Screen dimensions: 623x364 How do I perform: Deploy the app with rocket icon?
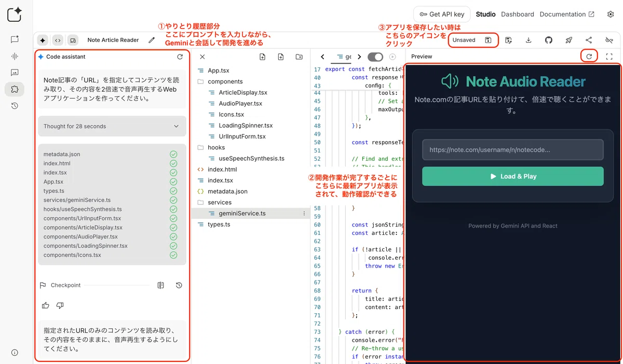pyautogui.click(x=568, y=40)
